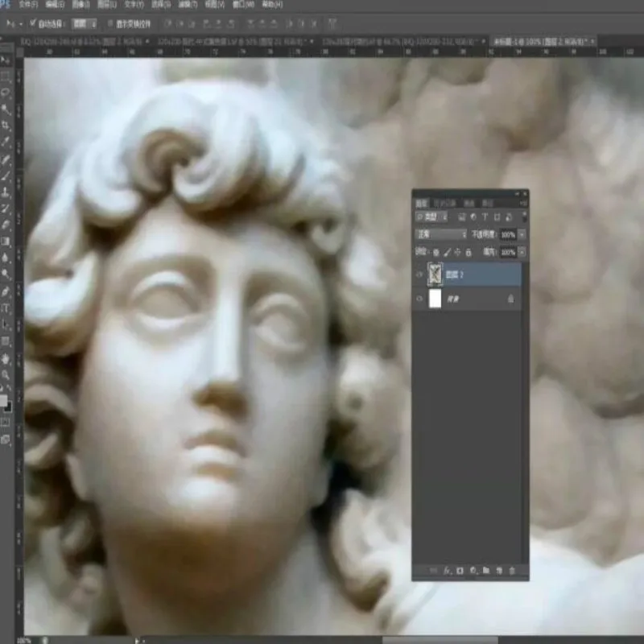The width and height of the screenshot is (644, 644).
Task: Select the Clone Stamp tool
Action: click(x=6, y=192)
